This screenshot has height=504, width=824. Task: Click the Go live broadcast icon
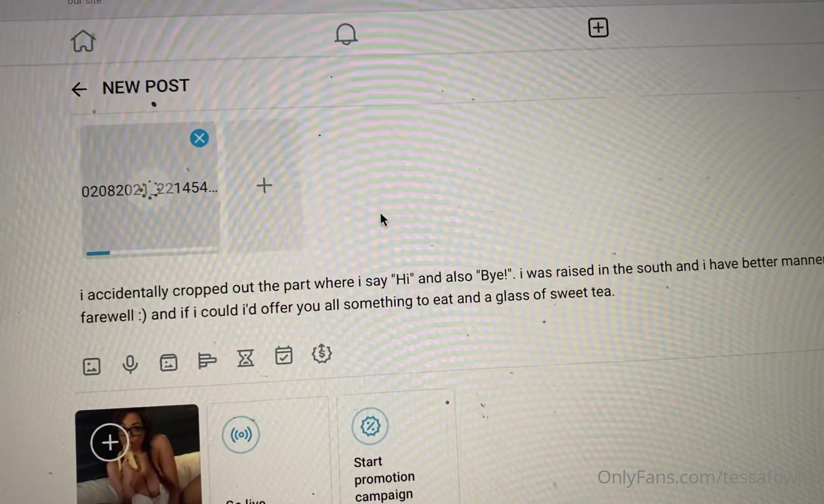241,435
